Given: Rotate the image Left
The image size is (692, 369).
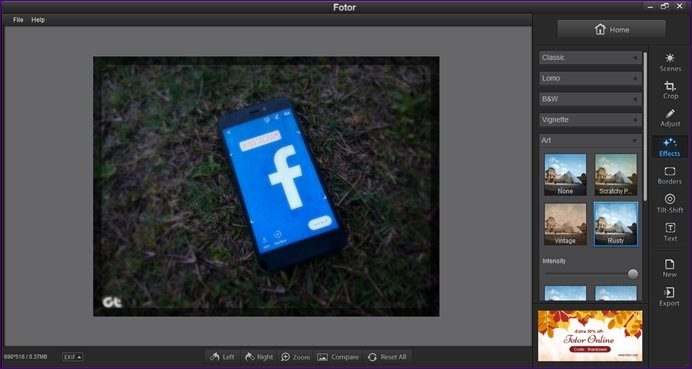Looking at the screenshot, I should (222, 357).
